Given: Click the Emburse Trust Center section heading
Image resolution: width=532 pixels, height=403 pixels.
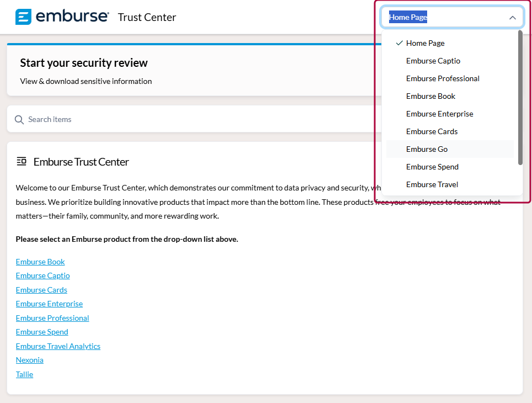Looking at the screenshot, I should pos(81,162).
